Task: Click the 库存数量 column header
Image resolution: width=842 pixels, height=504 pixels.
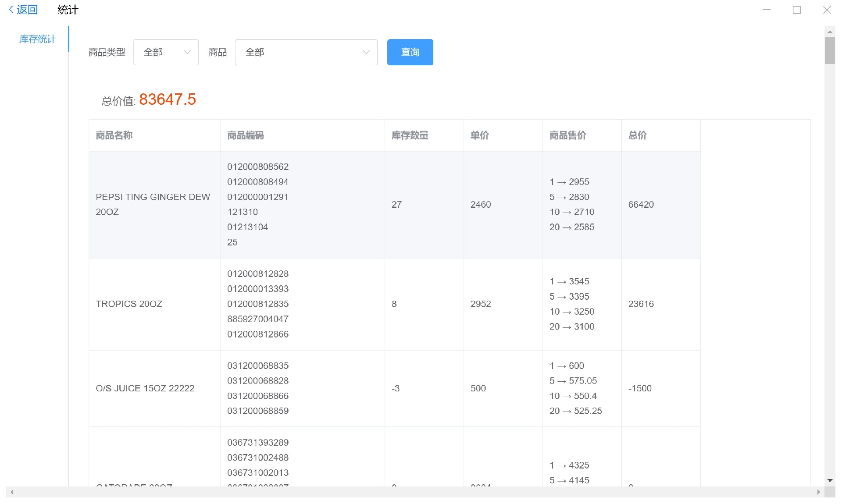Action: tap(410, 135)
